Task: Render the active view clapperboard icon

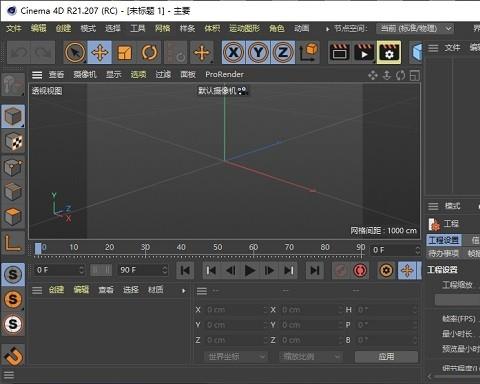Action: click(339, 52)
